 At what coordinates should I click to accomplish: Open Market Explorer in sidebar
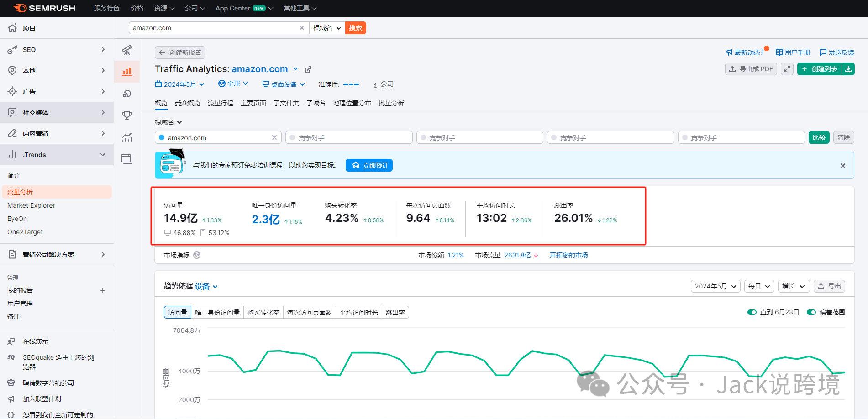pyautogui.click(x=31, y=205)
